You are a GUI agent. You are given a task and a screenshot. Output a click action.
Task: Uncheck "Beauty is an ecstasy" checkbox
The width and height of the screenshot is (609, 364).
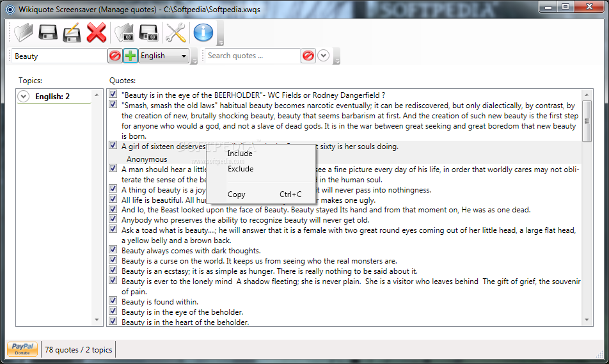tap(113, 270)
